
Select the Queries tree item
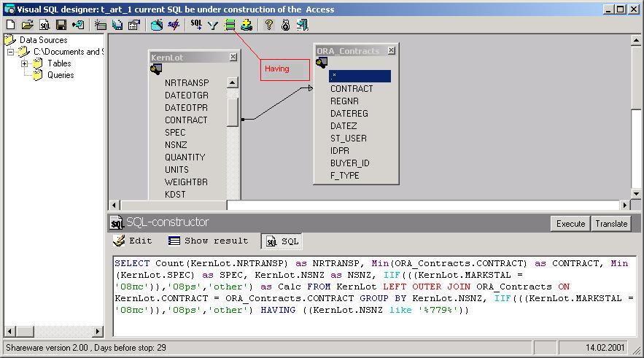click(x=60, y=75)
